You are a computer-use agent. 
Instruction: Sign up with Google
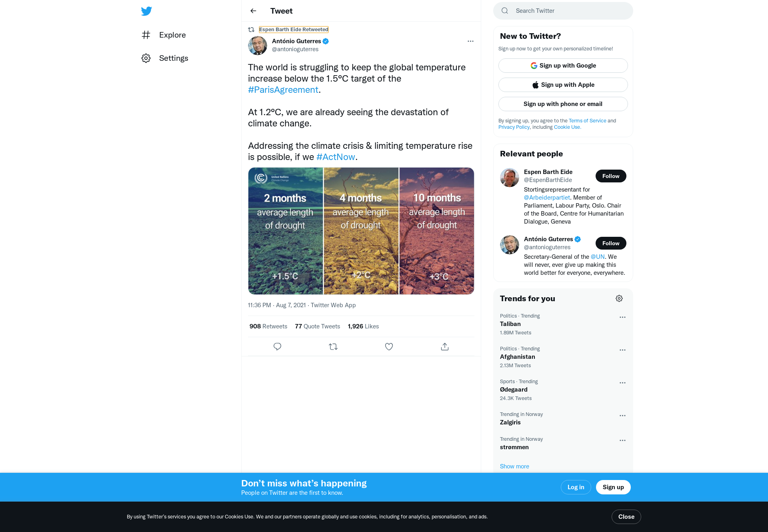(x=563, y=66)
